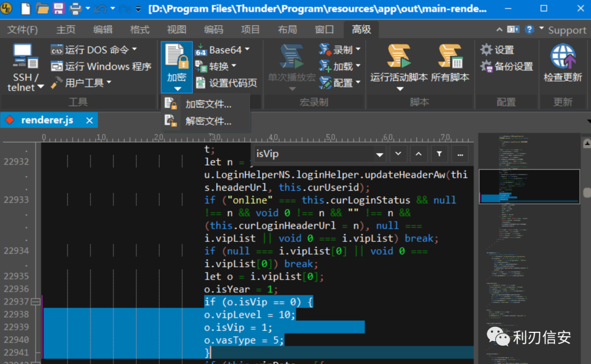The image size is (591, 364).
Task: Choose 加密文件... from the menu
Action: [x=206, y=104]
